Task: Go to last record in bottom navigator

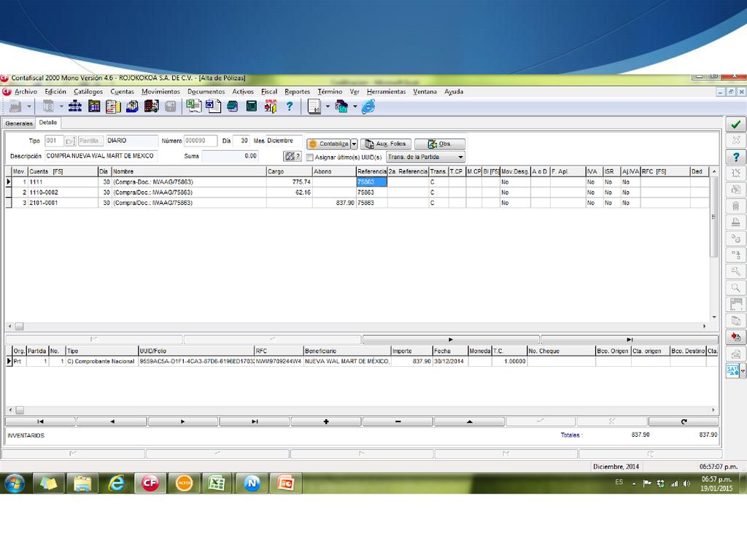Action: click(255, 421)
